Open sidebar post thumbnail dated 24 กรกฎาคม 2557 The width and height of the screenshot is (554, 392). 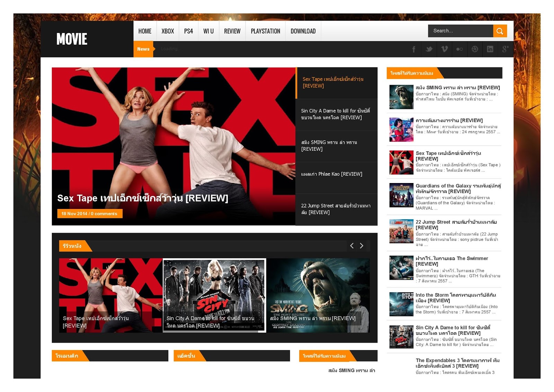click(401, 130)
